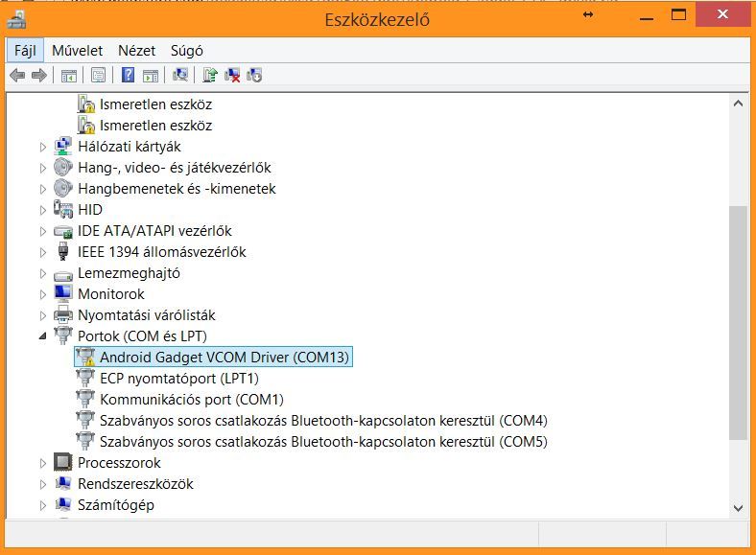Select the Bluetooth serial port (COM4) entry
The width and height of the screenshot is (756, 555).
[x=323, y=420]
